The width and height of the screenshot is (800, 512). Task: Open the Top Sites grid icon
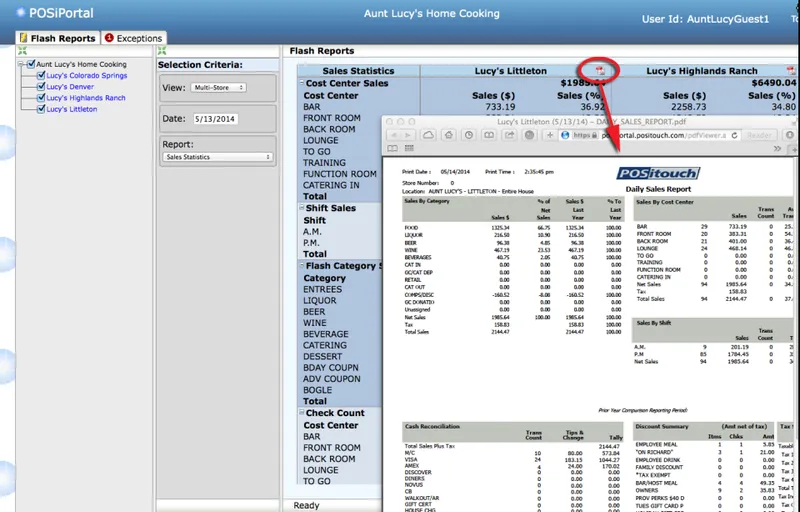pos(409,148)
